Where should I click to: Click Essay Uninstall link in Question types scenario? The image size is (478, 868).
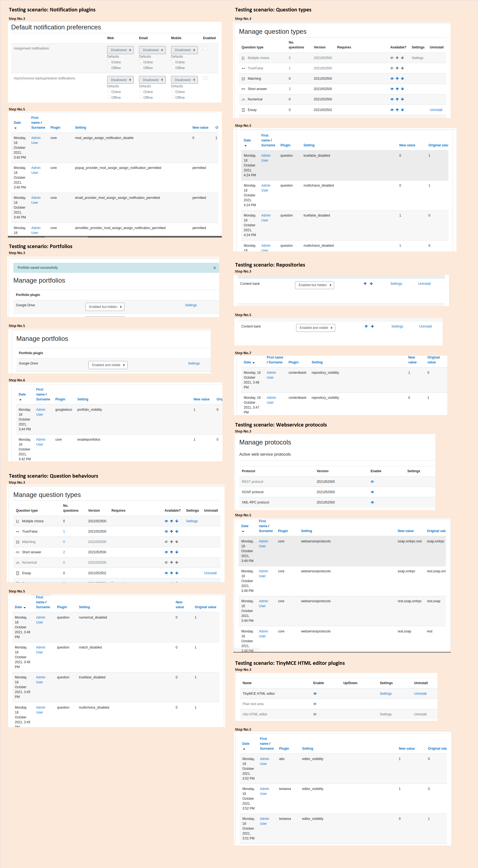(x=436, y=110)
